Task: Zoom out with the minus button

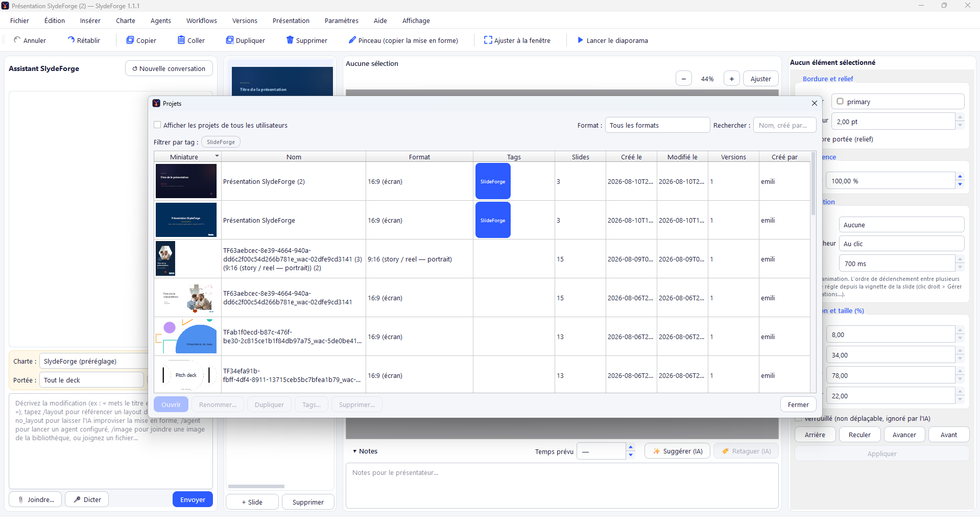Action: click(x=684, y=79)
